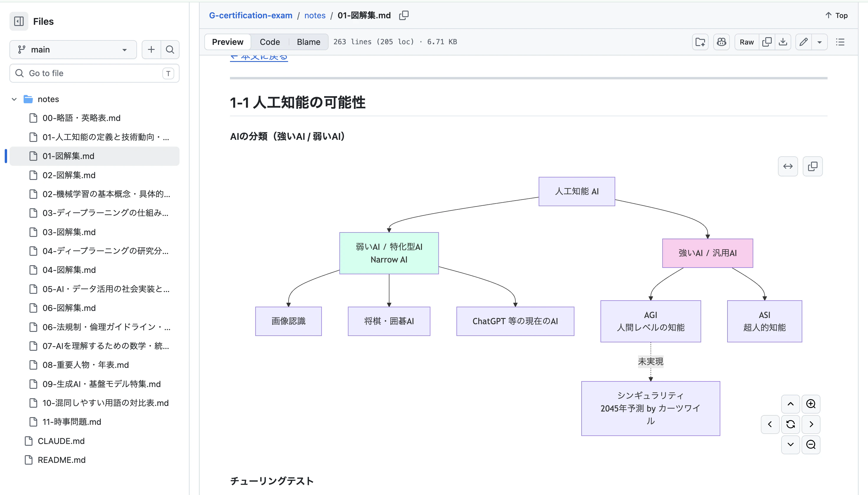
Task: Click the 弱いAI Narrow AI node
Action: pos(389,253)
